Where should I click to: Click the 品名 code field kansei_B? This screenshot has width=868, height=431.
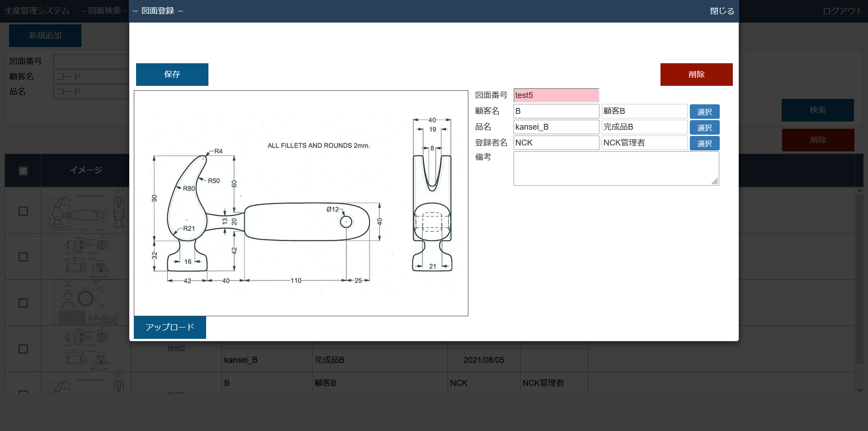[x=556, y=127]
